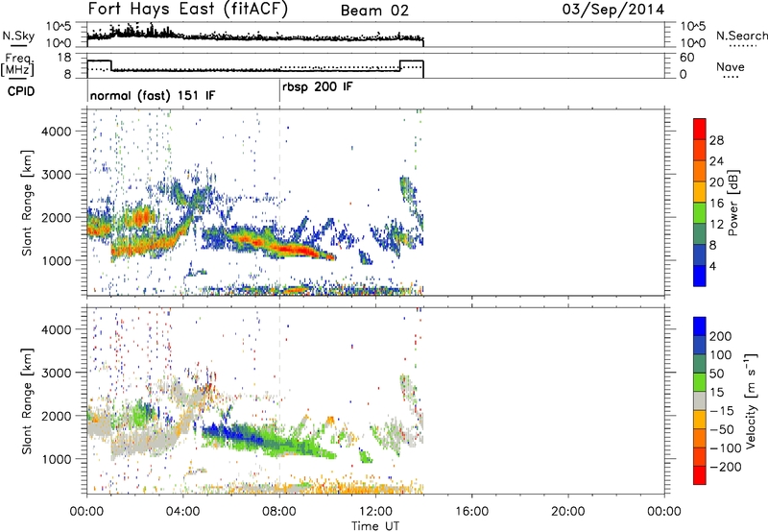The height and width of the screenshot is (532, 768).
Task: Click the '12:00' time tick label
Action: click(375, 512)
